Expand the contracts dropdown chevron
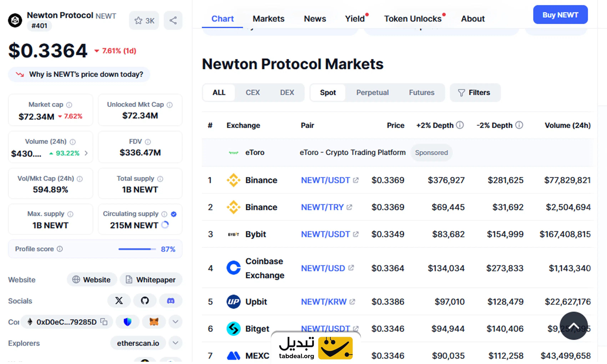The image size is (607, 364). coord(175,322)
